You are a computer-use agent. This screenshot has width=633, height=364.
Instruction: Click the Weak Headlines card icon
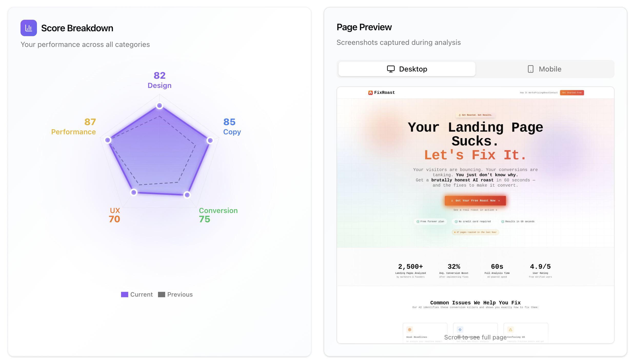(x=410, y=330)
